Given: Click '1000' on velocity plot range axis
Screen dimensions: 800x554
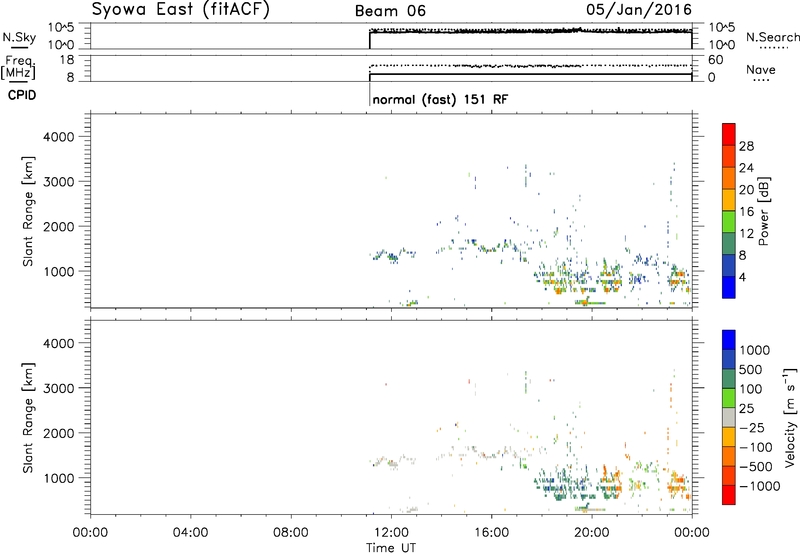Looking at the screenshot, I should (x=59, y=478).
